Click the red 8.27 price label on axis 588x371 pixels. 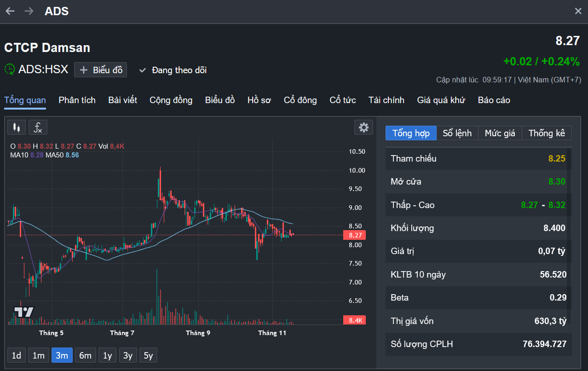click(355, 235)
